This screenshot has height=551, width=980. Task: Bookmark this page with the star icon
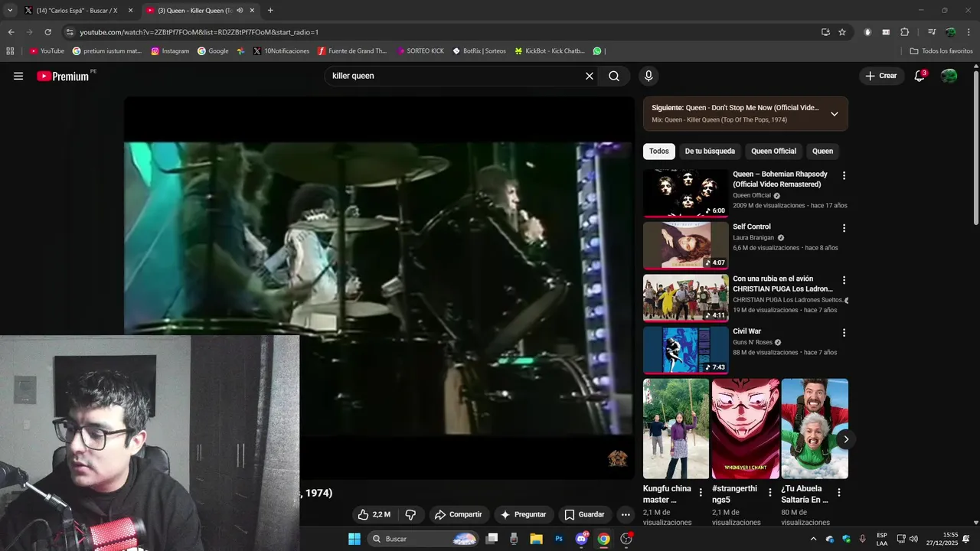842,32
